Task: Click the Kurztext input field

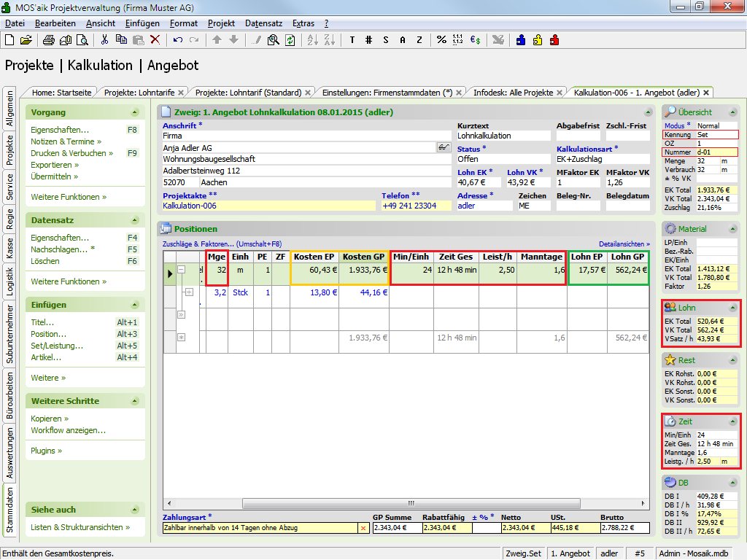Action: click(503, 136)
